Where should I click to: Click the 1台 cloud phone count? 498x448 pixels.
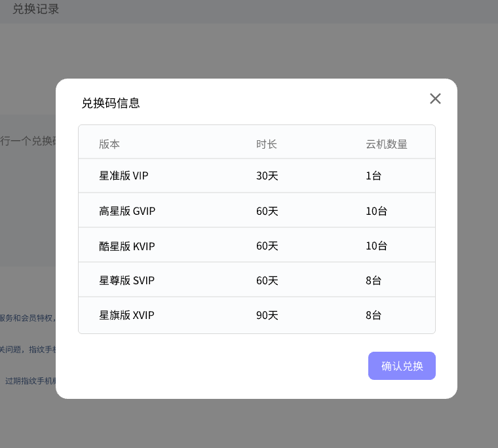point(373,176)
